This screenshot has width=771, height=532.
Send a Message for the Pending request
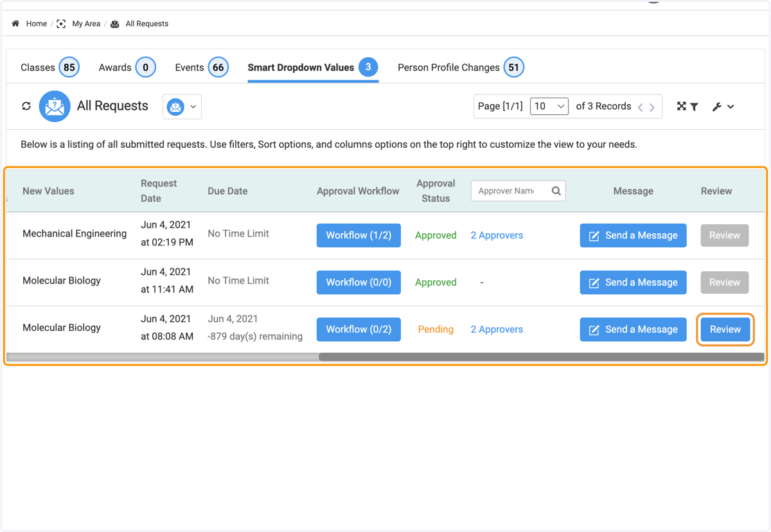pos(634,329)
